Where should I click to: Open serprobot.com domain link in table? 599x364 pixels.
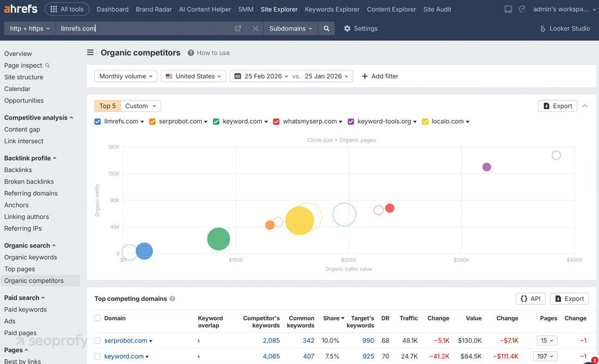pyautogui.click(x=125, y=341)
